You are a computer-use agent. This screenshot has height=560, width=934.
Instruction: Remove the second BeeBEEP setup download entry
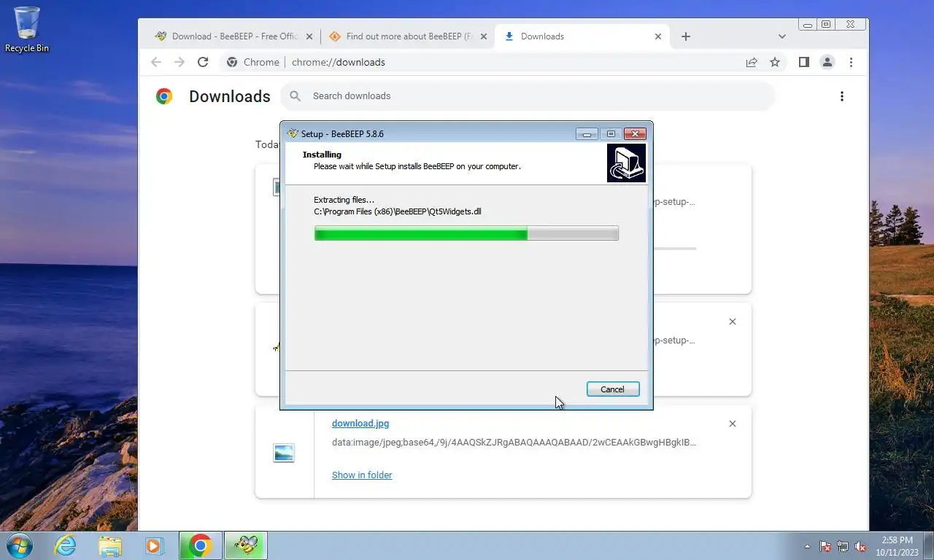pyautogui.click(x=733, y=322)
